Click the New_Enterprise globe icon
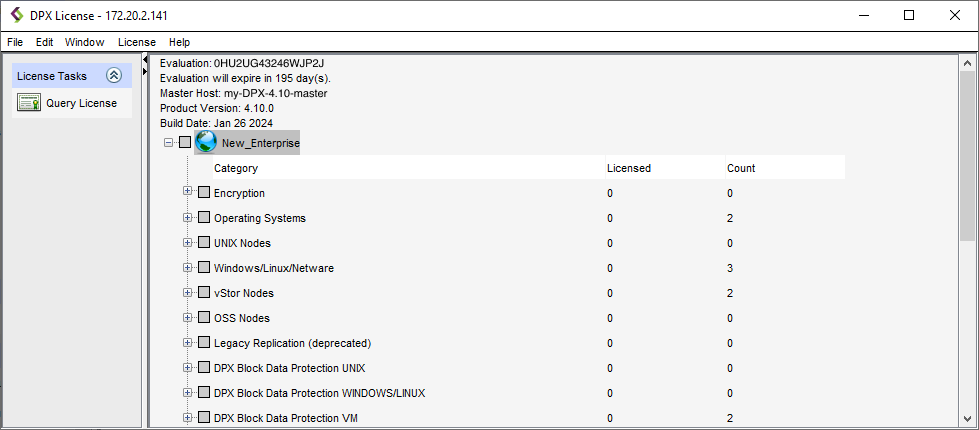 207,143
